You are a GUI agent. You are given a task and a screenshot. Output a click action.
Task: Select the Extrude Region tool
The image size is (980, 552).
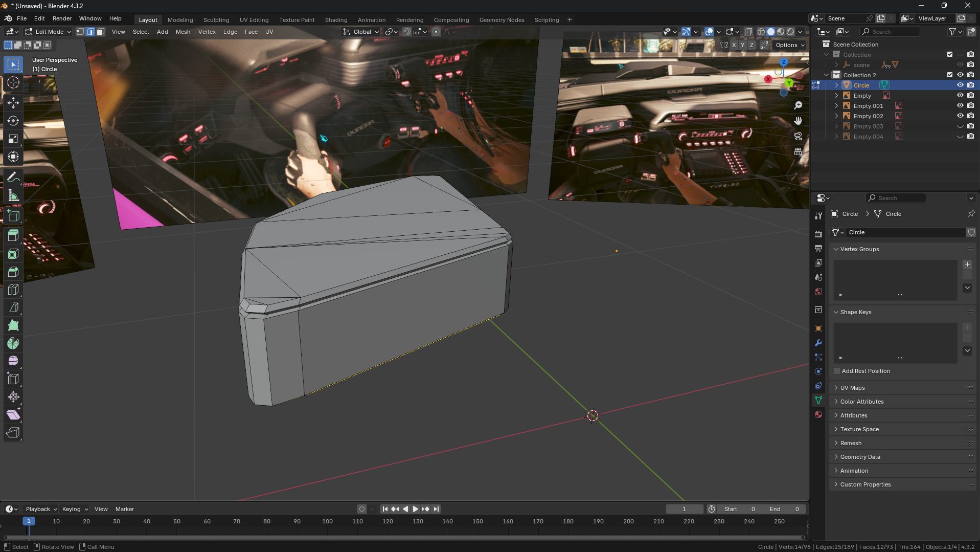click(13, 236)
